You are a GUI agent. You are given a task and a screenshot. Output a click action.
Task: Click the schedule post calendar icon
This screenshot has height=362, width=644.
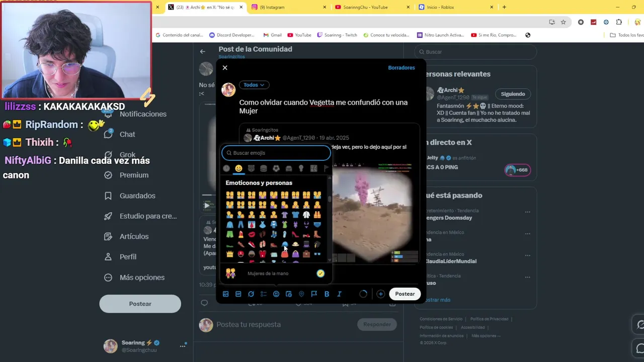(x=289, y=294)
